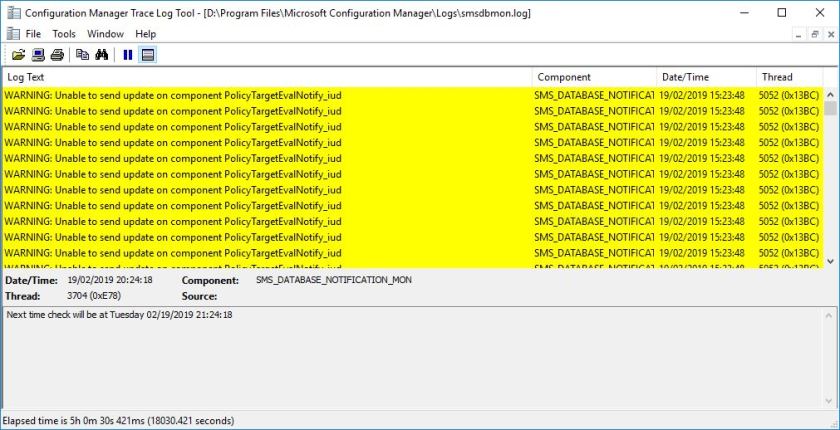This screenshot has width=840, height=430.
Task: Toggle the Show details pane icon
Action: [x=147, y=54]
